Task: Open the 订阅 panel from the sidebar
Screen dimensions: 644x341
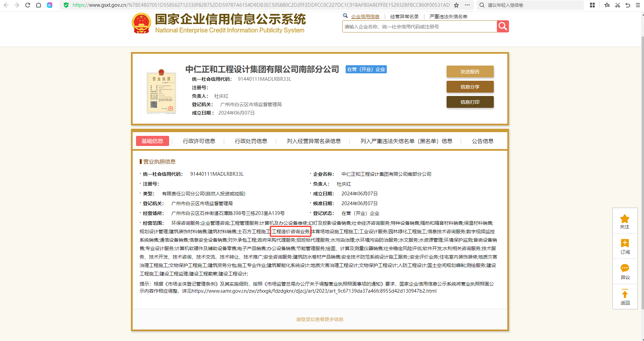Action: click(x=625, y=246)
